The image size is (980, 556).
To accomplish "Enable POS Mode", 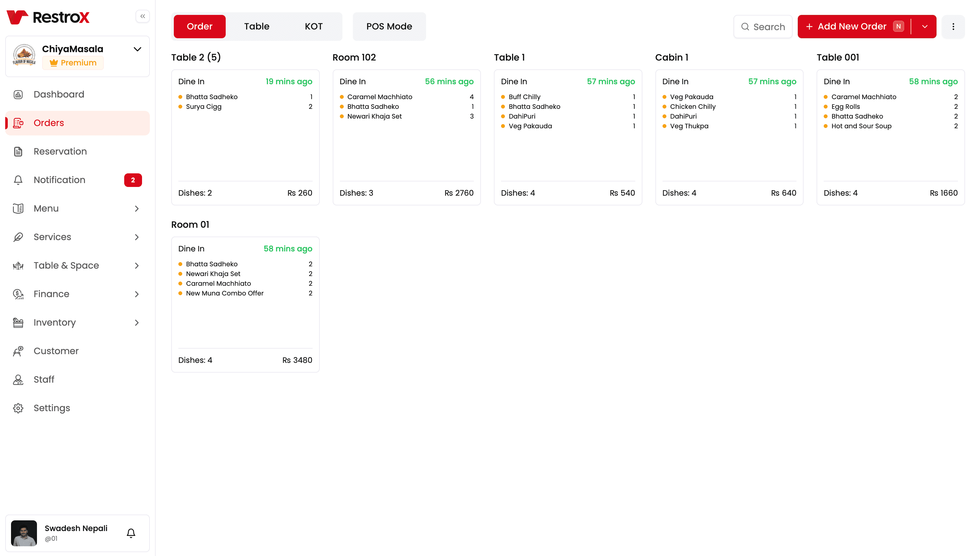I will [389, 26].
